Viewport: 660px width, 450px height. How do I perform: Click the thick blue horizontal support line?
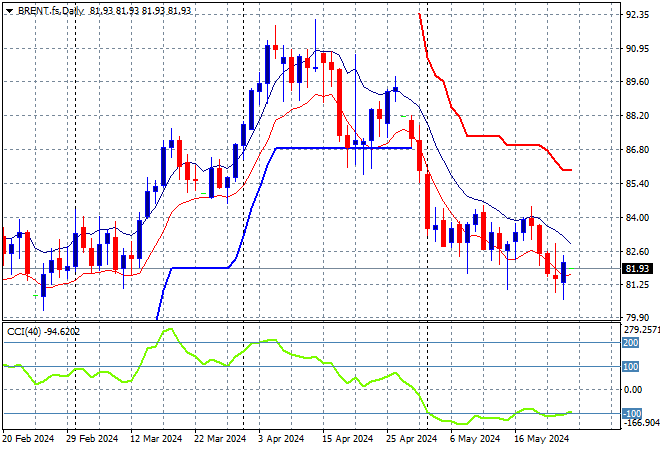pos(340,148)
